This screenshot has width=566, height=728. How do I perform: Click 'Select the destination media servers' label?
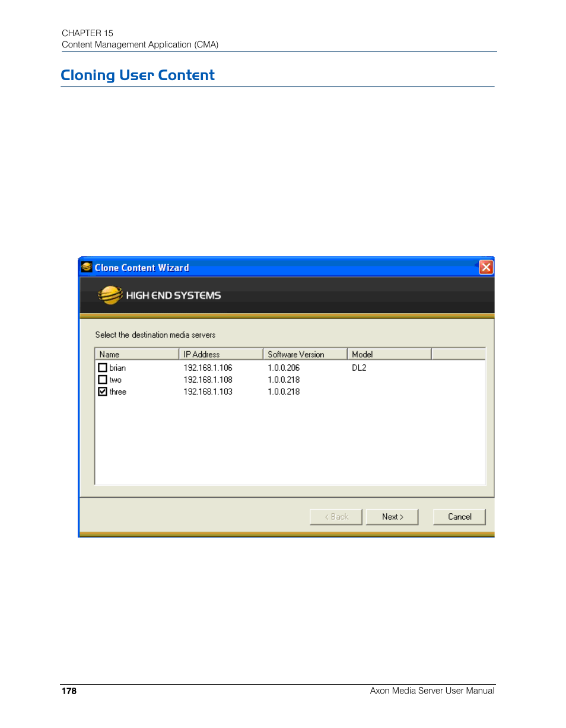[x=155, y=335]
